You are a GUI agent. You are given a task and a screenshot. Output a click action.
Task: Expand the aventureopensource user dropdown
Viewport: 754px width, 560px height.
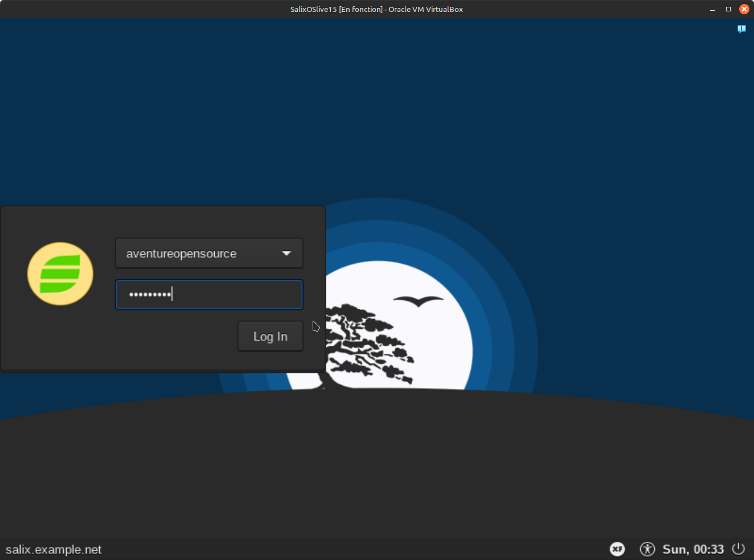coord(209,254)
